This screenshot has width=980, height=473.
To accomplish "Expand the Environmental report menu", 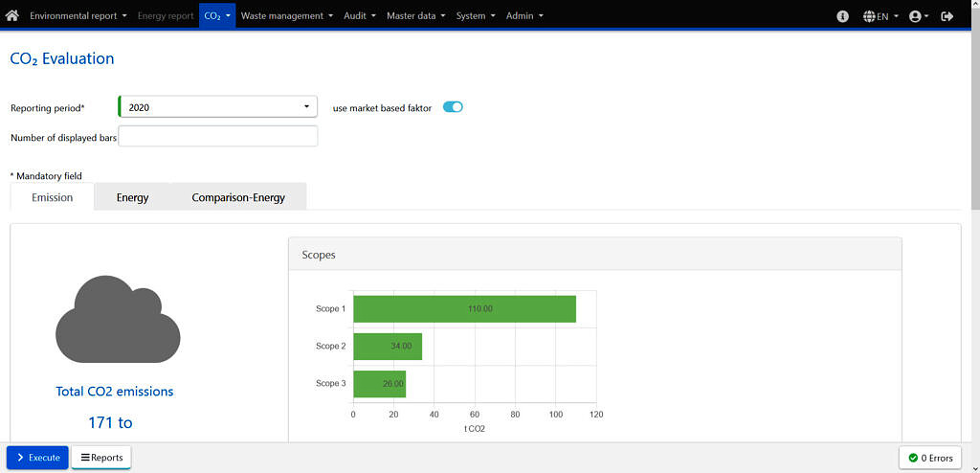I will pyautogui.click(x=78, y=16).
